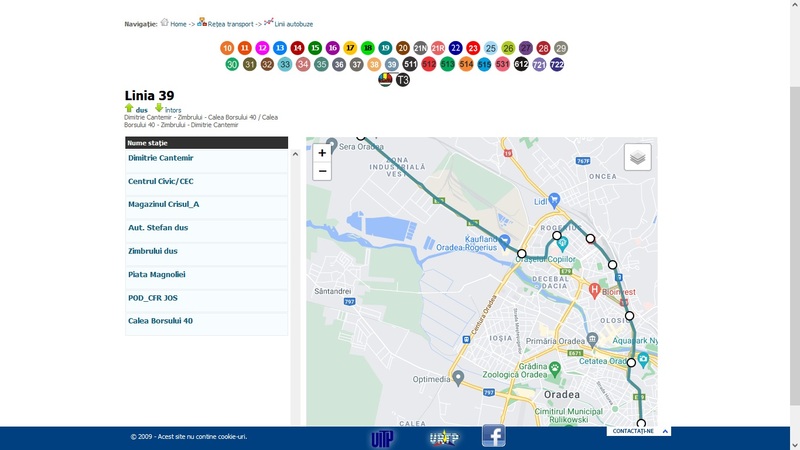Open line 511 black badge
Image resolution: width=800 pixels, height=450 pixels.
[x=410, y=64]
